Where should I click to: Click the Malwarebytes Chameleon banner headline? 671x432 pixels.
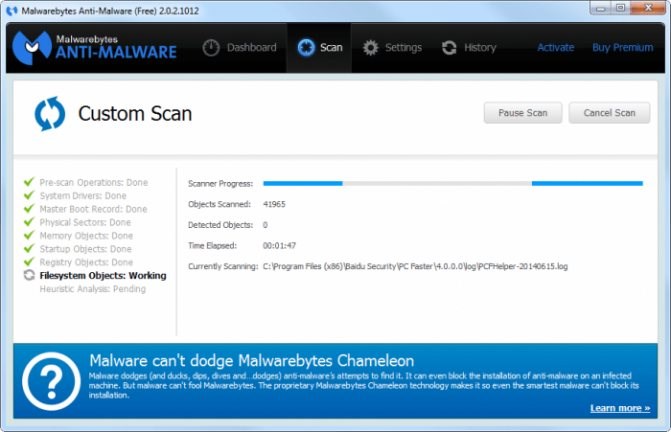coord(252,361)
